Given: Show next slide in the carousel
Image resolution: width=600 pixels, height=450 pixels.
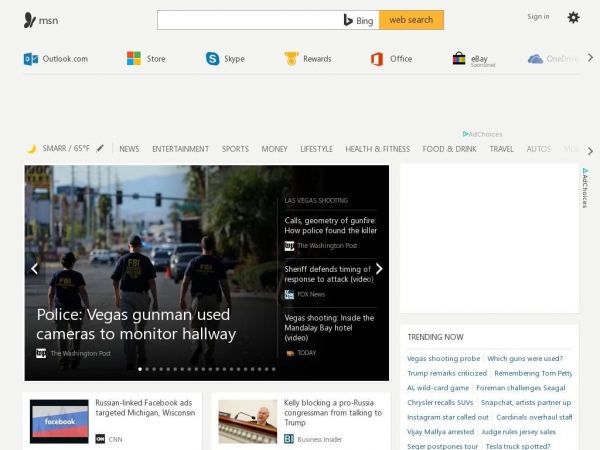Looking at the screenshot, I should tap(379, 269).
